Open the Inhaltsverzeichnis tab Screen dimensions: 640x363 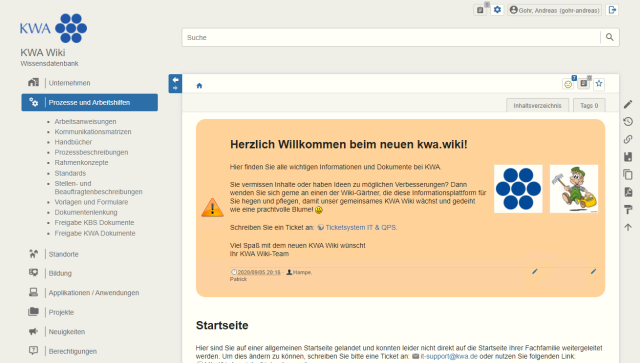tap(537, 105)
